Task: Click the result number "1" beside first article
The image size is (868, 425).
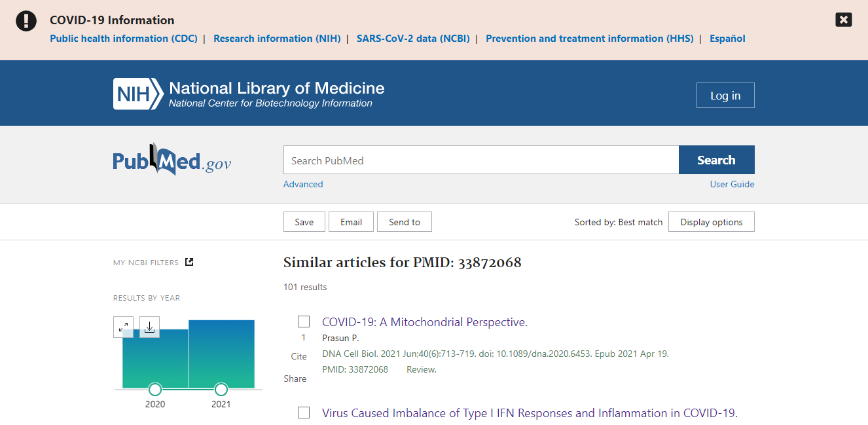Action: (x=303, y=338)
